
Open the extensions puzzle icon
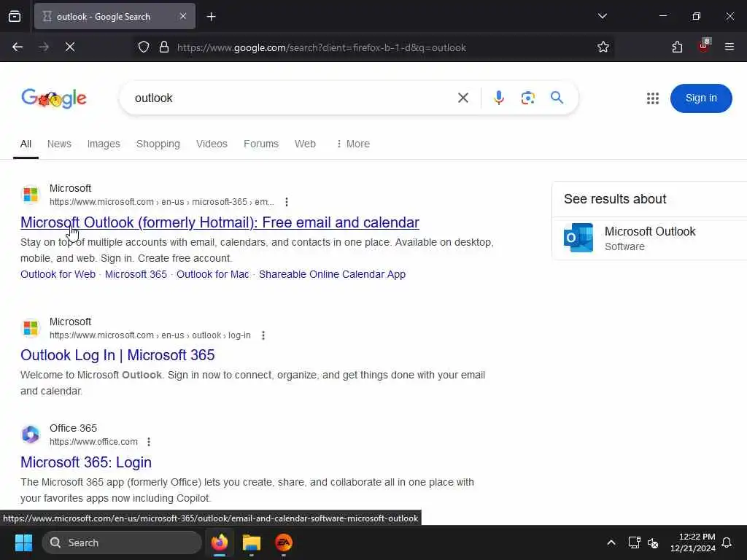click(x=677, y=47)
